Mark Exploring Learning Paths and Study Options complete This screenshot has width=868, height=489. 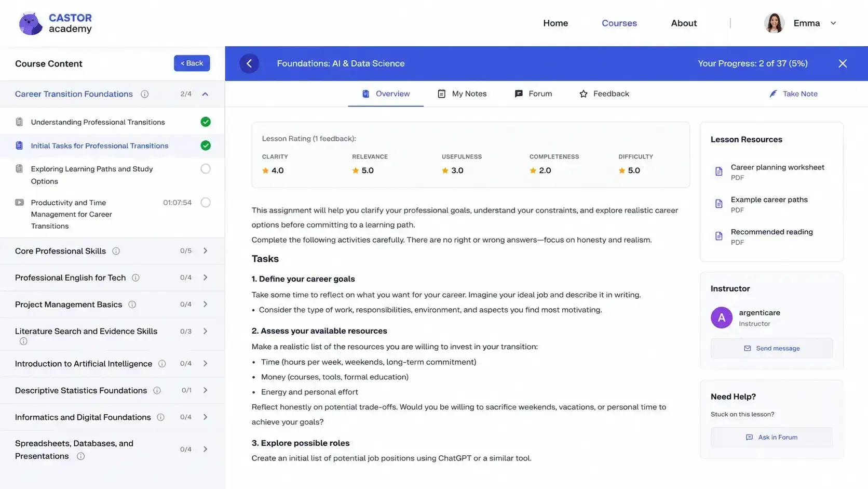206,169
